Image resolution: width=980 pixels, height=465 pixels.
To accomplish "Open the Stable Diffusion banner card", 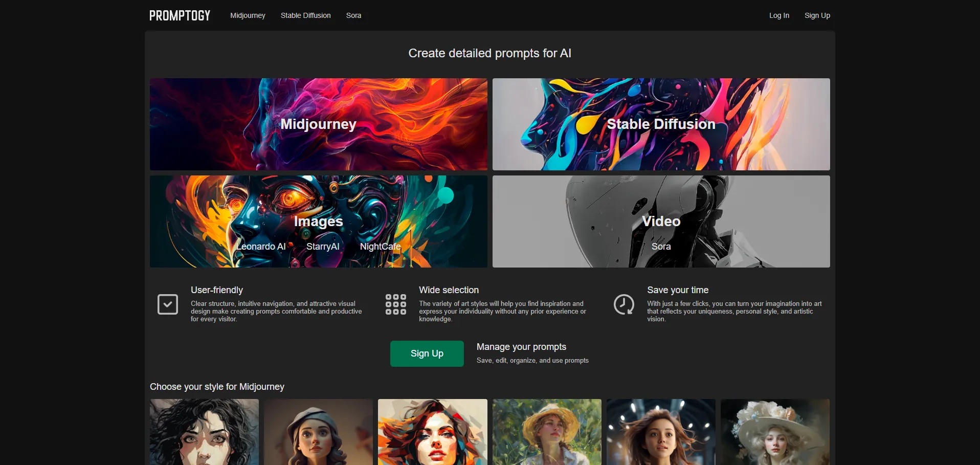I will pos(661,124).
